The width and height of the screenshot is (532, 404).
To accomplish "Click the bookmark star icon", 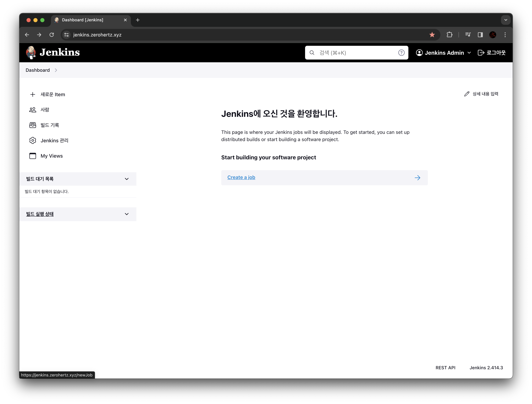I will 432,35.
